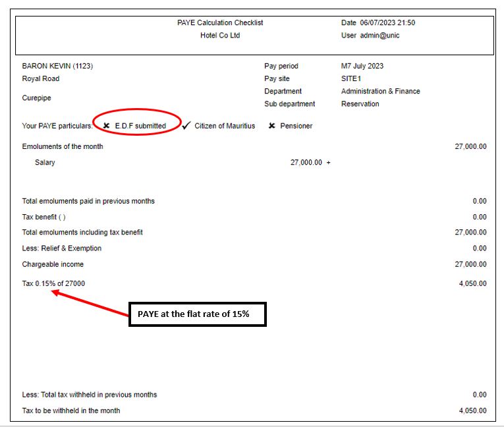Select the Reservation sub department value
Image resolution: width=504 pixels, height=427 pixels.
pos(360,104)
